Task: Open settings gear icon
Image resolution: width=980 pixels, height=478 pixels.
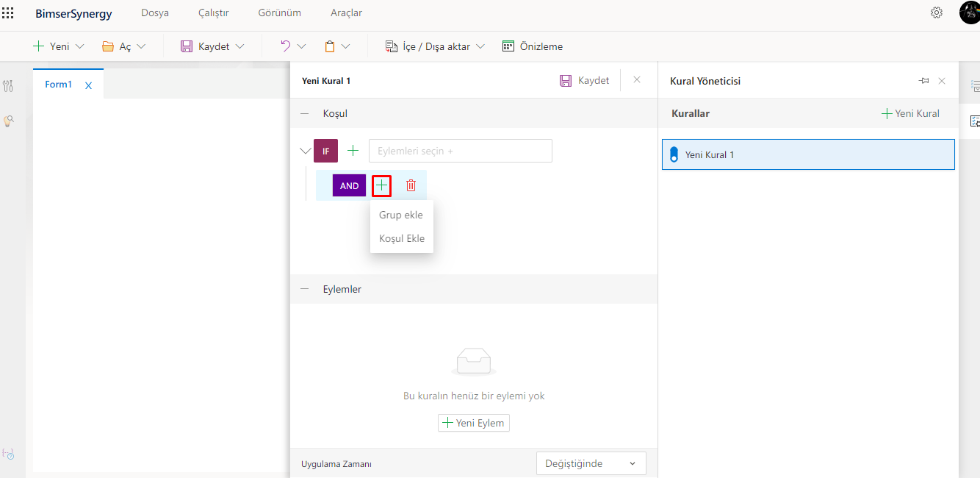Action: pos(936,13)
